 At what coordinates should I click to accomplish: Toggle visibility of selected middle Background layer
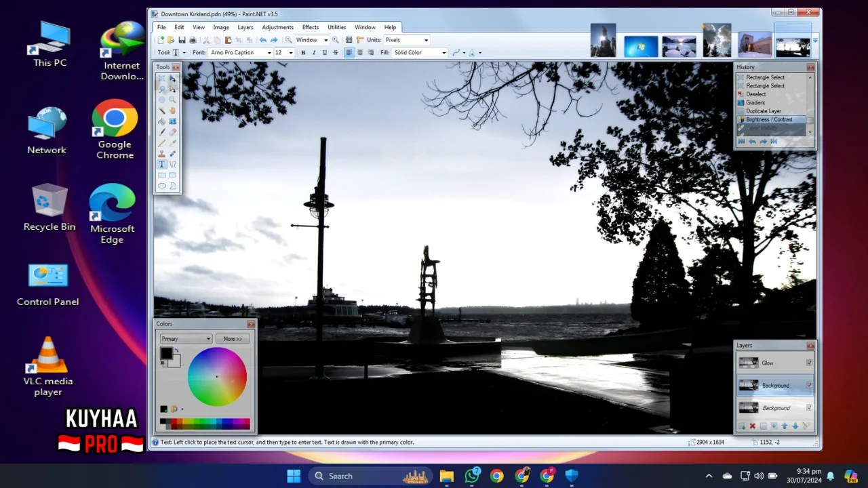[809, 385]
